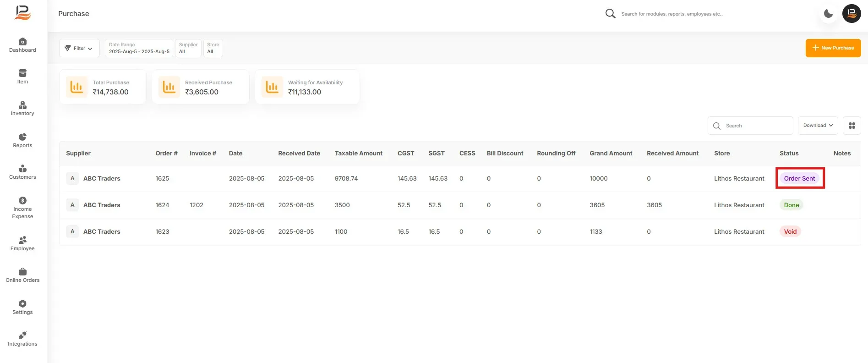Viewport: 868px width, 363px height.
Task: Click the green Done status badge
Action: point(791,205)
